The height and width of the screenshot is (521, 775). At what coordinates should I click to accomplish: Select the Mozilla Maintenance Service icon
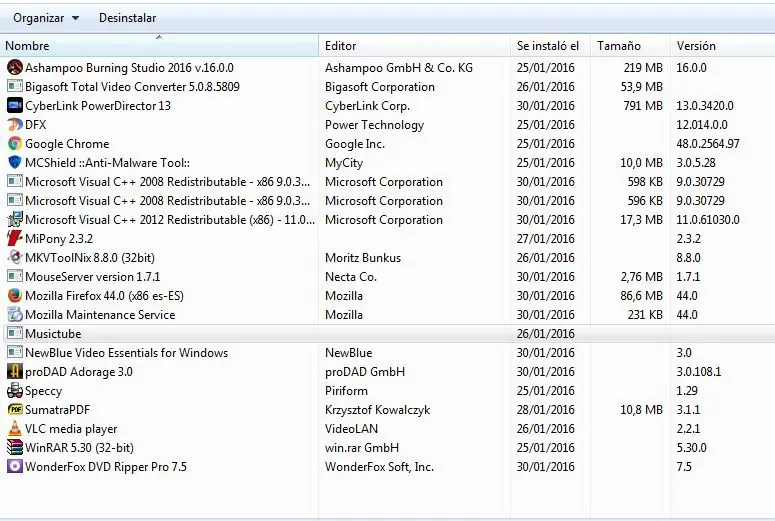tap(15, 314)
